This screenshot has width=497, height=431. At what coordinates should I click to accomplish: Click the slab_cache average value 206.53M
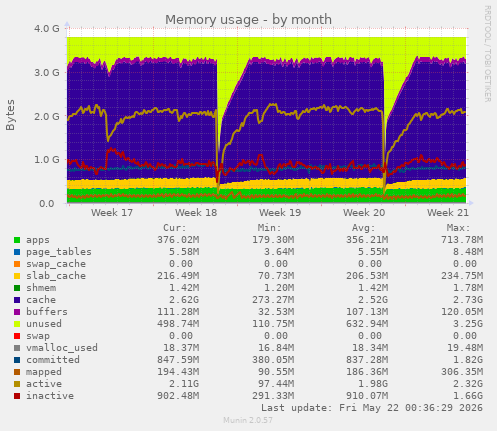point(367,276)
